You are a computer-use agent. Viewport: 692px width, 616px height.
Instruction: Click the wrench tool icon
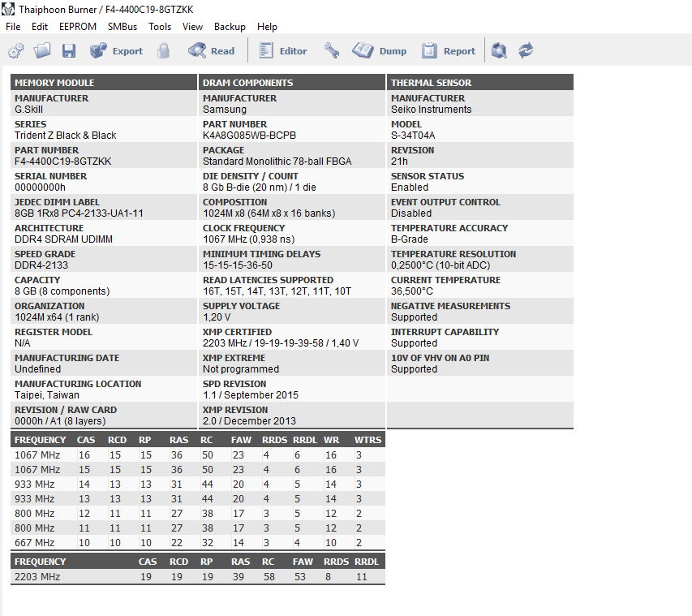pos(332,51)
